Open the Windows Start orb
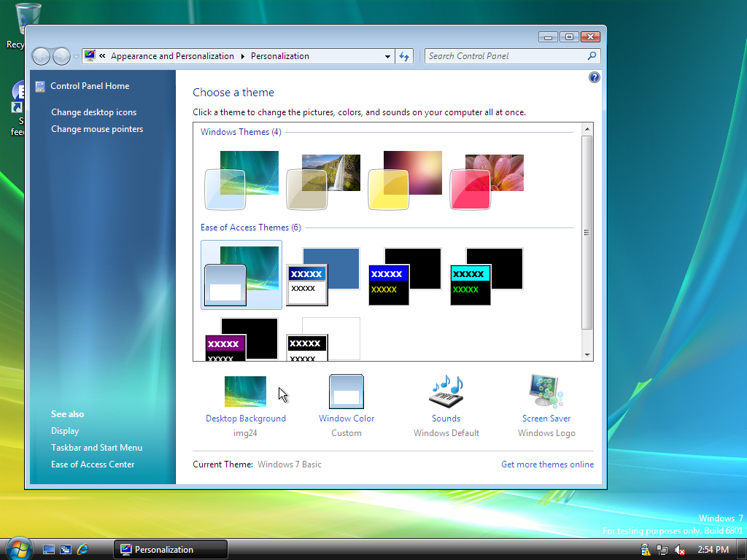The width and height of the screenshot is (747, 560). (19, 549)
